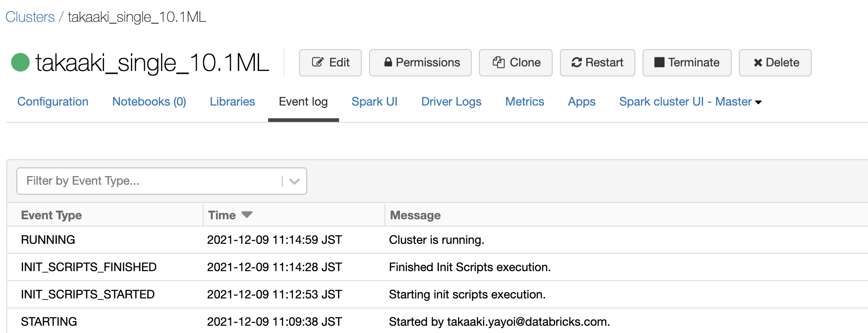Select the INIT_SCRIPTS_FINISHED event row
This screenshot has width=868, height=333.
click(89, 267)
